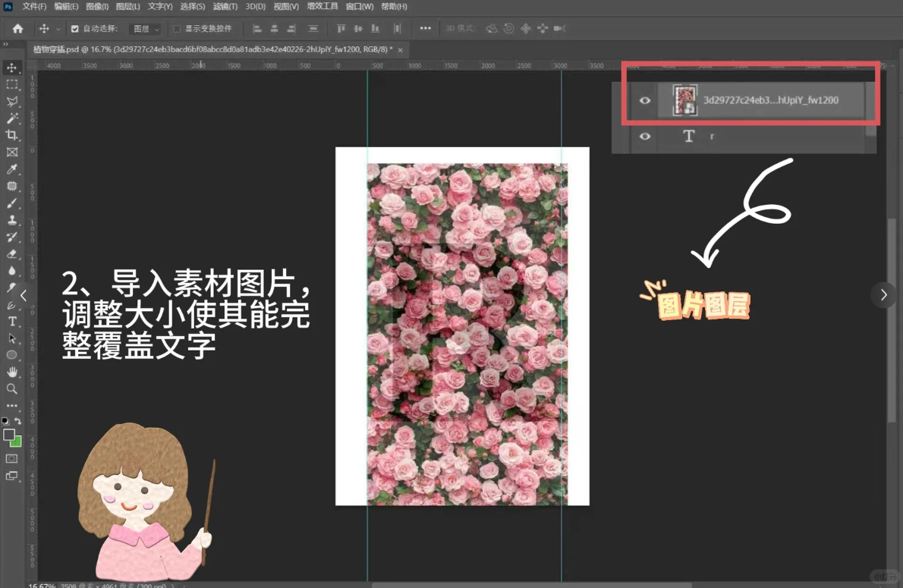
Task: Click the next slide arrow button
Action: [883, 294]
